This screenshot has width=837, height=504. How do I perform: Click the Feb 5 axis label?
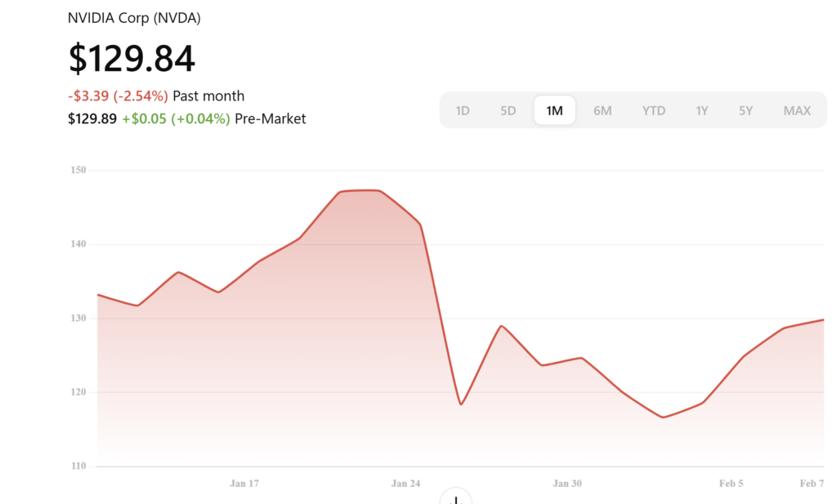(732, 484)
